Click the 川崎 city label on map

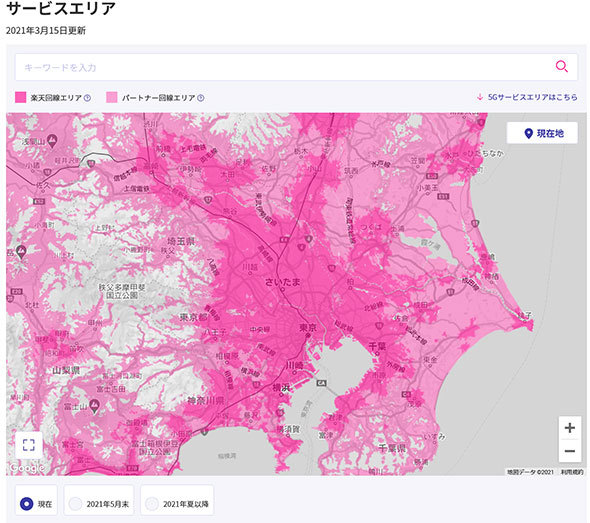click(294, 365)
